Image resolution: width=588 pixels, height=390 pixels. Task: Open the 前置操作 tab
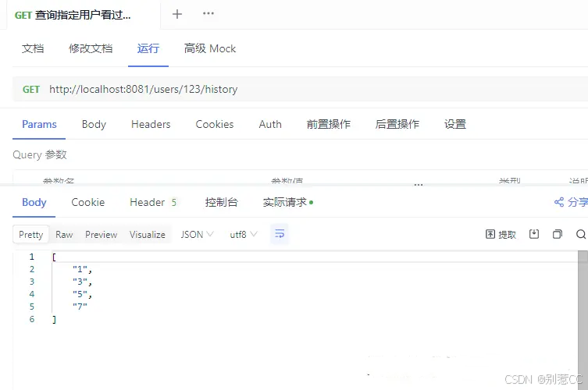pyautogui.click(x=329, y=124)
